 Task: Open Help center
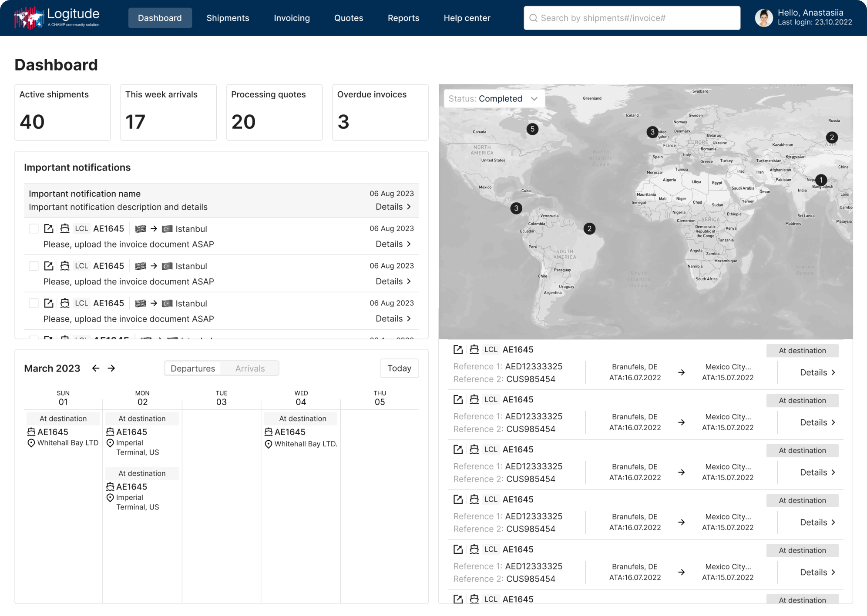[467, 18]
